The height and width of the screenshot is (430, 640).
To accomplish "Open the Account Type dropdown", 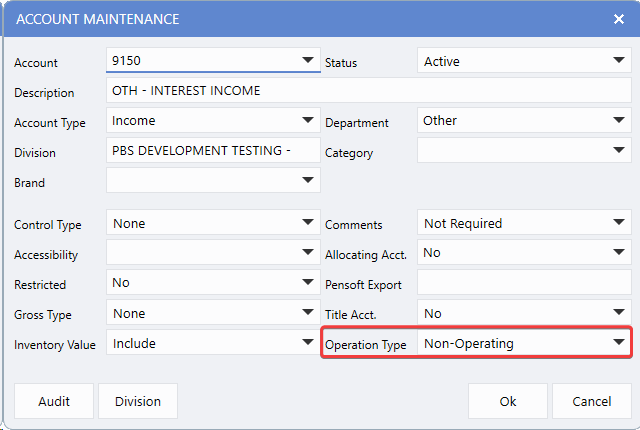I will pos(308,121).
